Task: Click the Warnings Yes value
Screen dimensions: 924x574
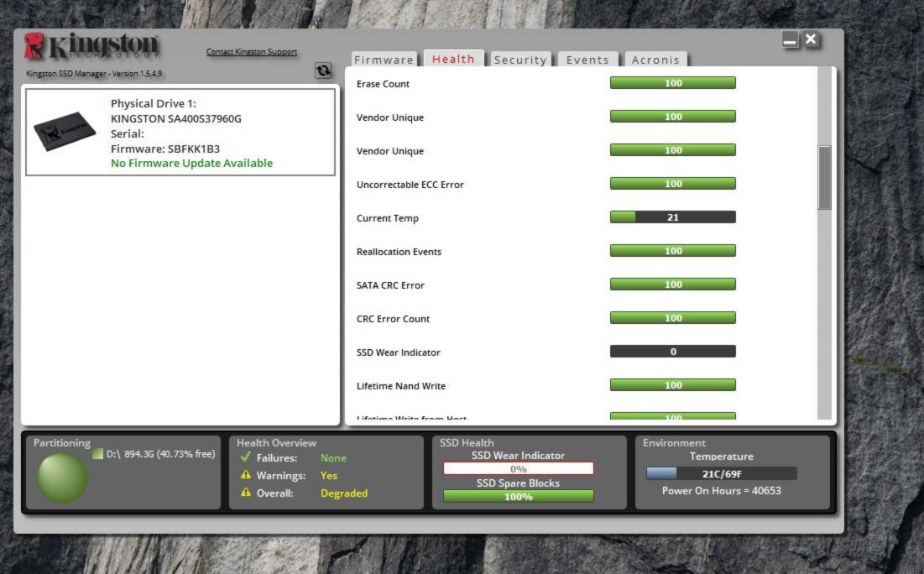Action: point(329,476)
